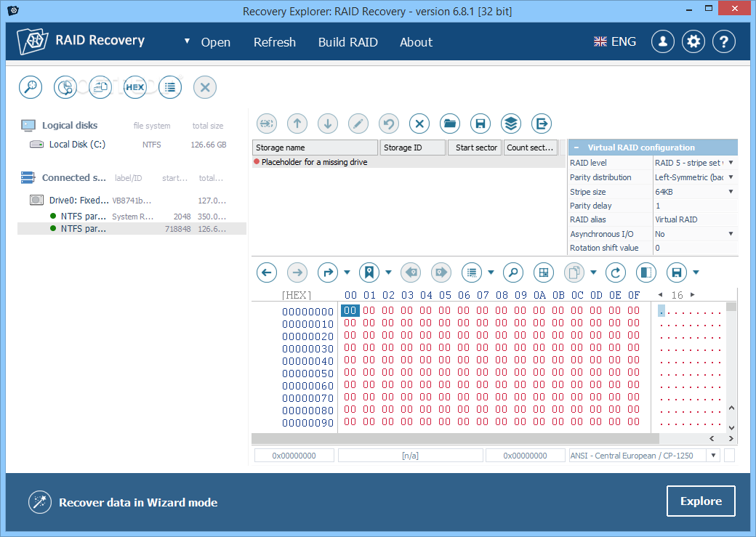Click the list icon in hex toolbar
The width and height of the screenshot is (756, 537).
472,272
